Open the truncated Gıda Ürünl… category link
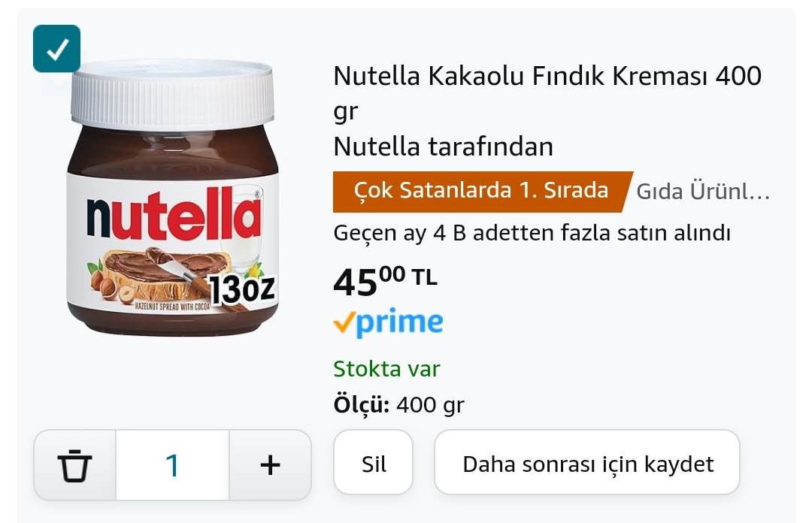The height and width of the screenshot is (523, 812). tap(703, 192)
